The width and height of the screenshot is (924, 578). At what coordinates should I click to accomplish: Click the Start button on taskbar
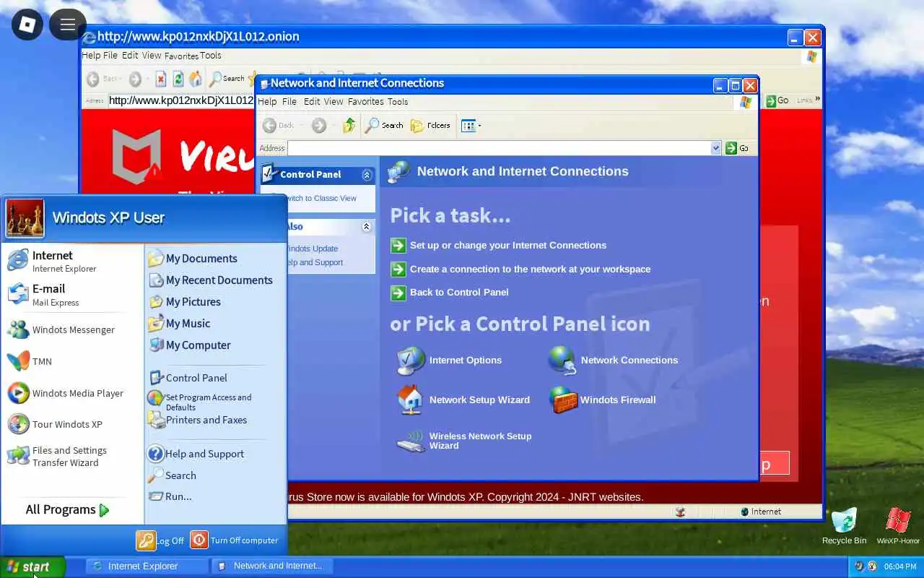32,567
